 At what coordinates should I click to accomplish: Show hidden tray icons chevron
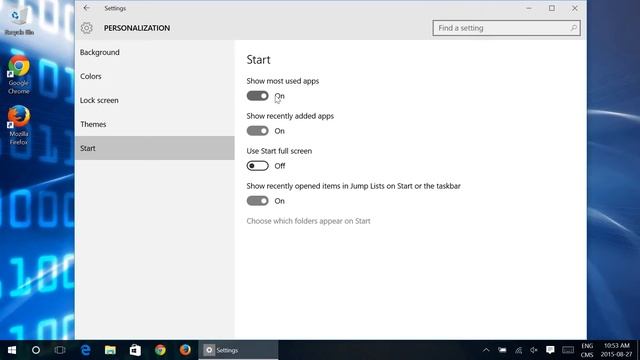tap(486, 350)
